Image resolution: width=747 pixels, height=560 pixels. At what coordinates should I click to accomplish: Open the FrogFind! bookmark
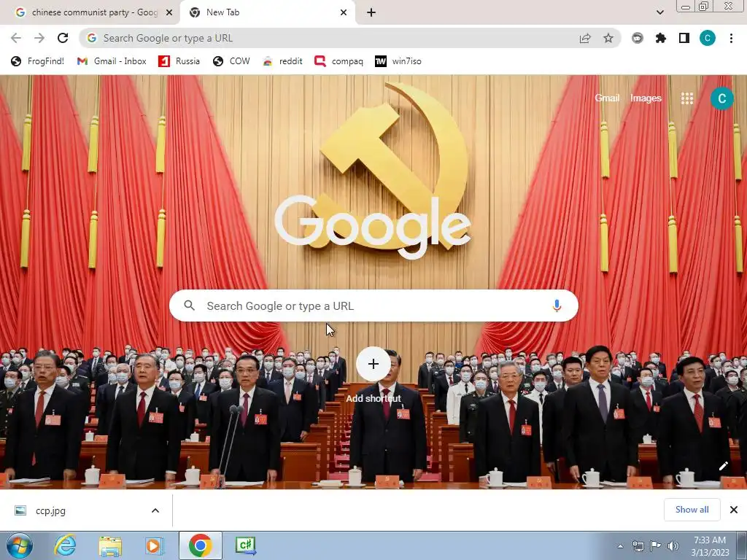(x=38, y=61)
